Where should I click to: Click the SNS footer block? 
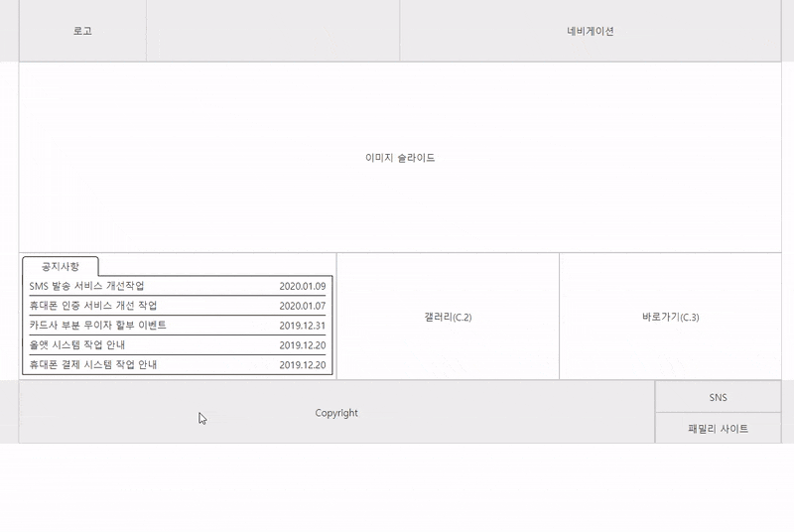[718, 397]
